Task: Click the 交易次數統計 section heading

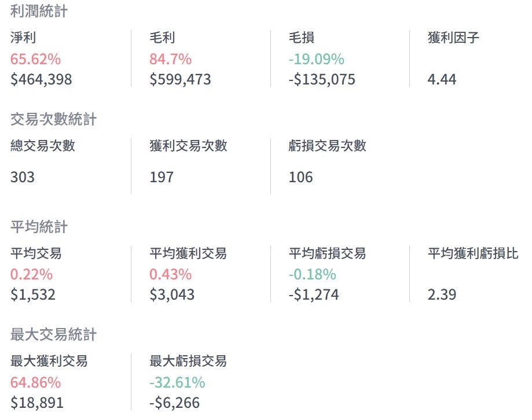Action: [53, 119]
